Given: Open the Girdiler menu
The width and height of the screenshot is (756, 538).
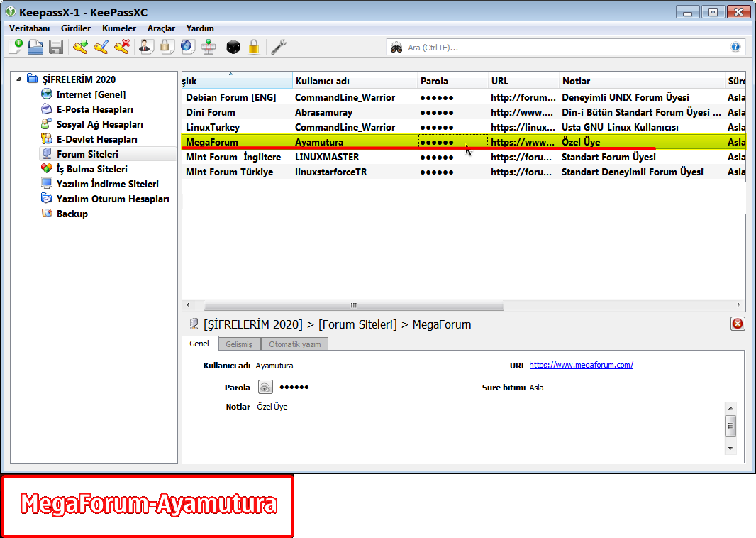Looking at the screenshot, I should 76,28.
